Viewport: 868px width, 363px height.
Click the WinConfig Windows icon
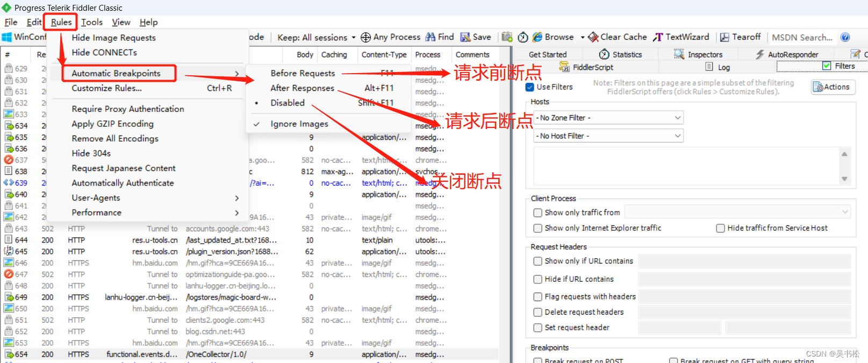[x=7, y=37]
